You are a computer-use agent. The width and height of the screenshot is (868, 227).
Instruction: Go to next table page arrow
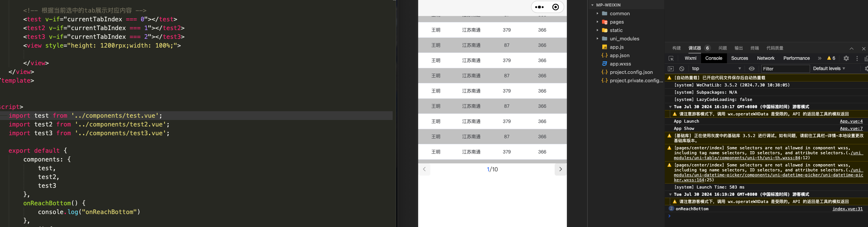coord(560,169)
